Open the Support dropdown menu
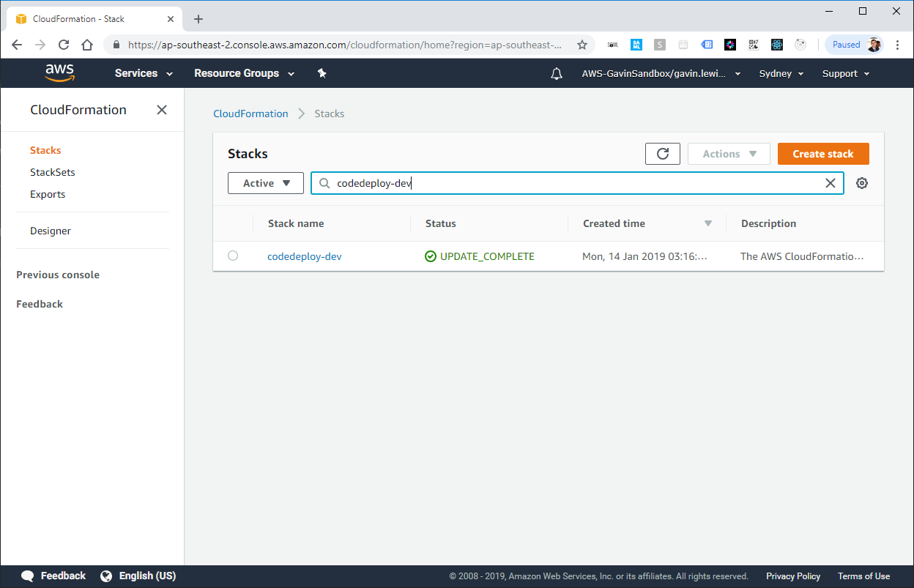The width and height of the screenshot is (914, 588). 846,73
